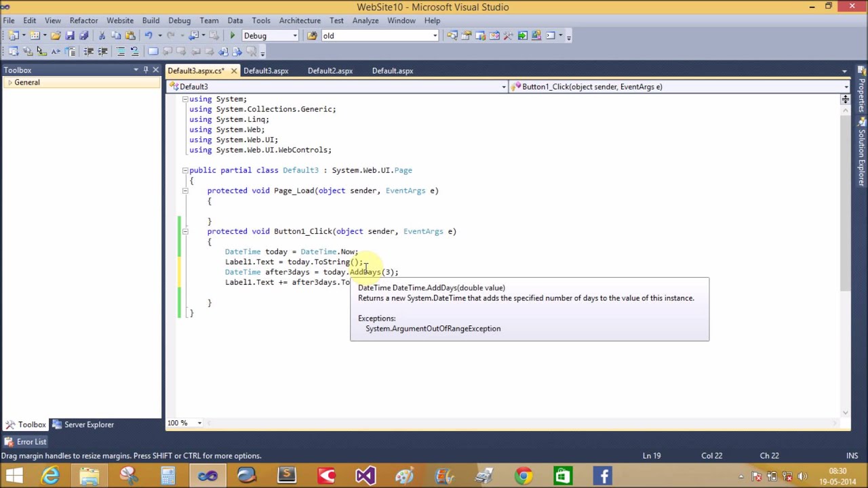Collapse the Page_Load method outlining node
The width and height of the screenshot is (868, 488).
pyautogui.click(x=184, y=190)
